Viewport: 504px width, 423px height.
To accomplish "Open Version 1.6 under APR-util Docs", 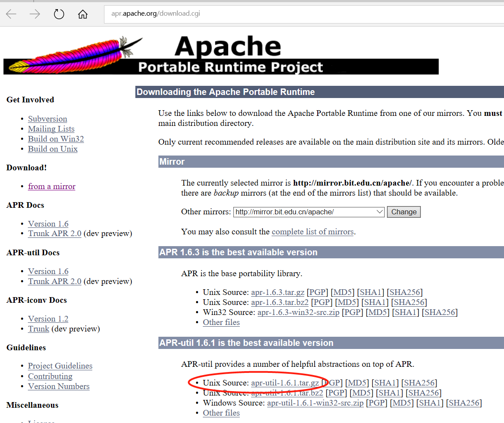I will click(48, 271).
